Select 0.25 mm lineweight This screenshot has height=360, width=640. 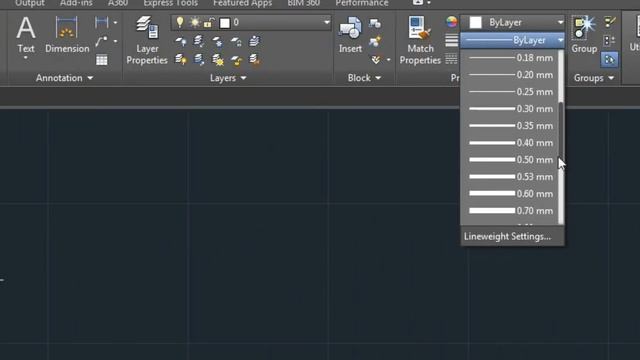pyautogui.click(x=510, y=92)
